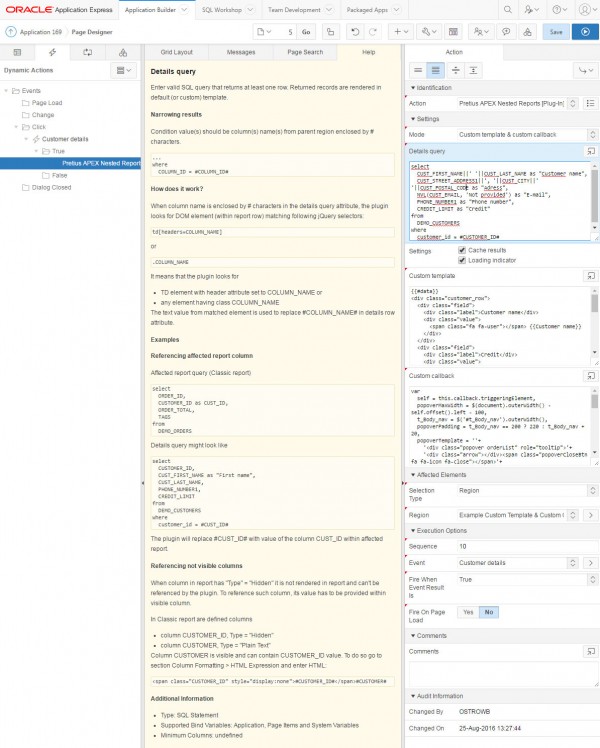The image size is (600, 748).
Task: Click the Sequence input field
Action: [x=527, y=546]
